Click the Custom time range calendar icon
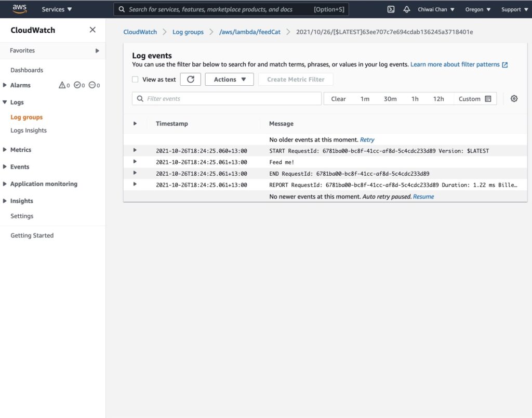Screen dimensions: 532x418 pos(488,99)
